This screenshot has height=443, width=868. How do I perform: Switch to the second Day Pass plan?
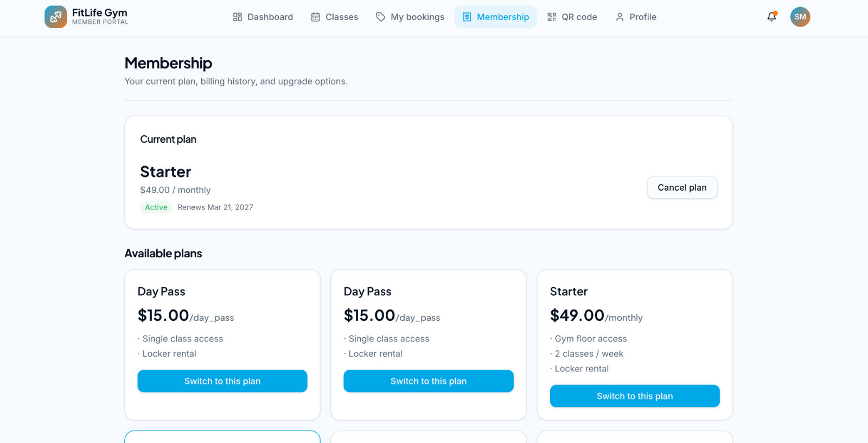[x=428, y=381]
